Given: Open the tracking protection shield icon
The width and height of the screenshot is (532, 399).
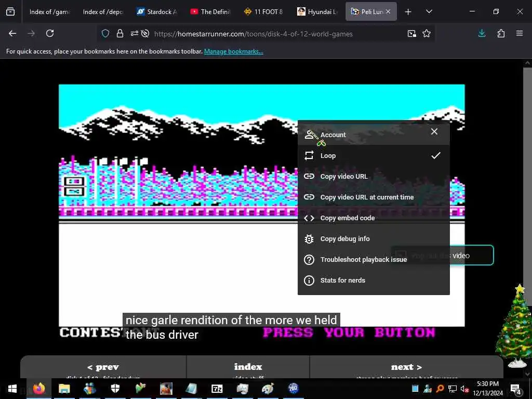Looking at the screenshot, I should click(105, 34).
